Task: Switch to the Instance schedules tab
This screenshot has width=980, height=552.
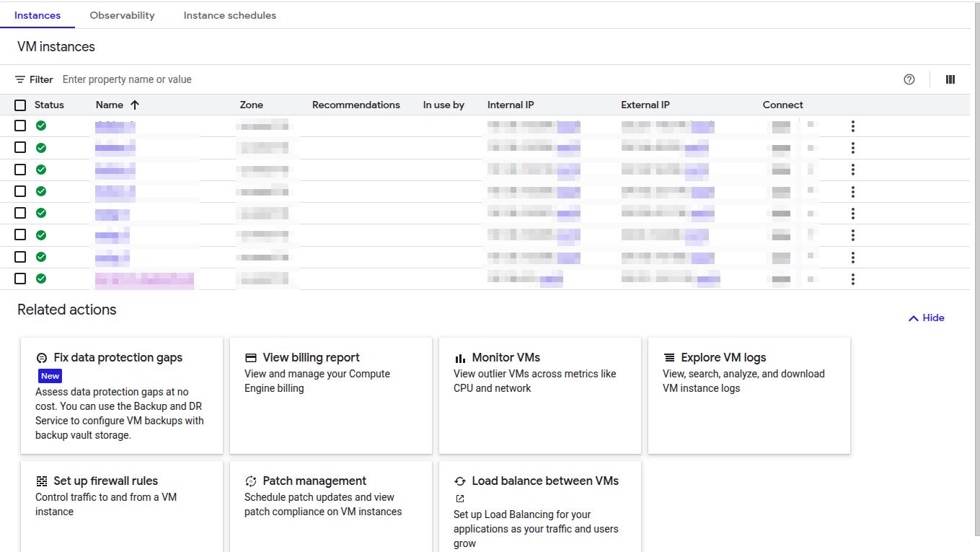Action: (x=229, y=15)
